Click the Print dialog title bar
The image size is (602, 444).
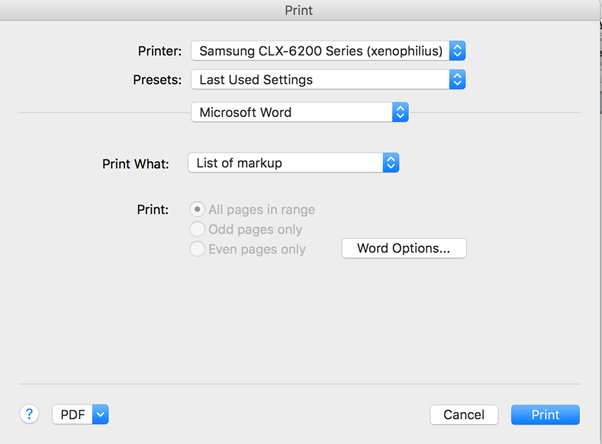pyautogui.click(x=301, y=9)
